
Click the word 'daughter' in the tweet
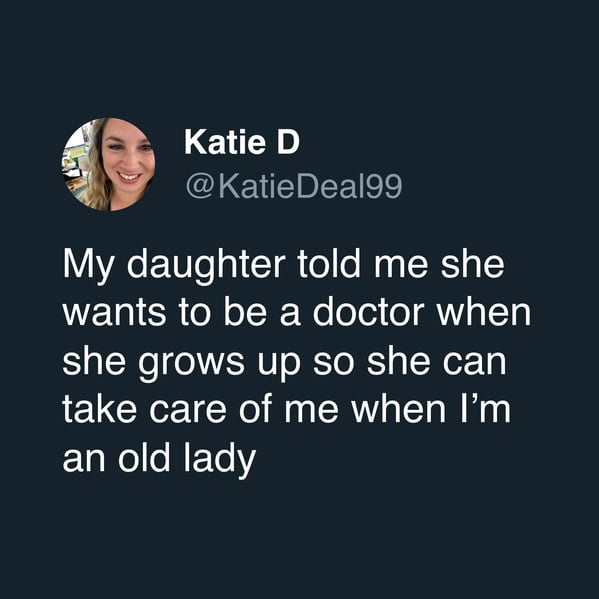(206, 267)
